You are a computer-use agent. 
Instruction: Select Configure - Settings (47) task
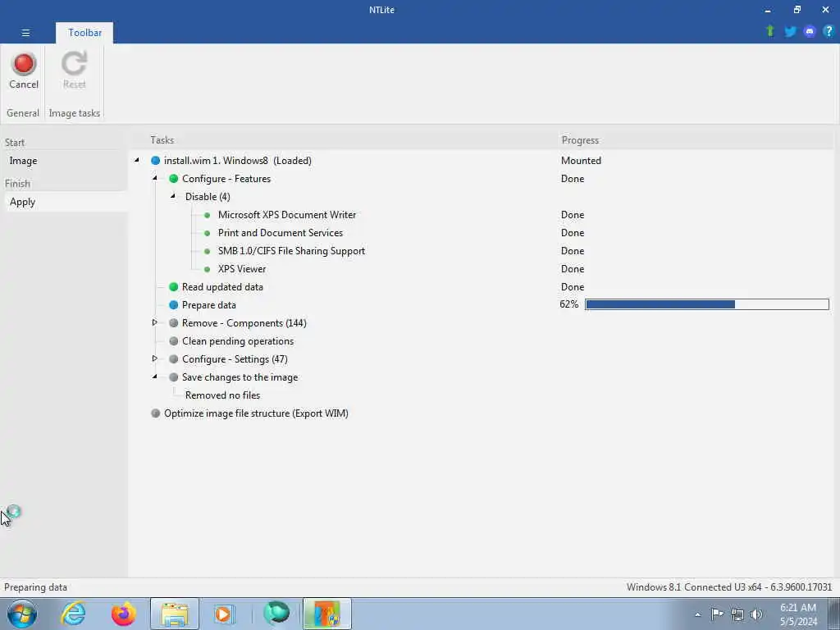(235, 359)
